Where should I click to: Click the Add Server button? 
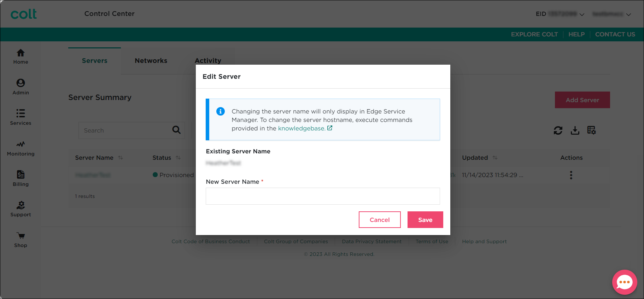[582, 100]
